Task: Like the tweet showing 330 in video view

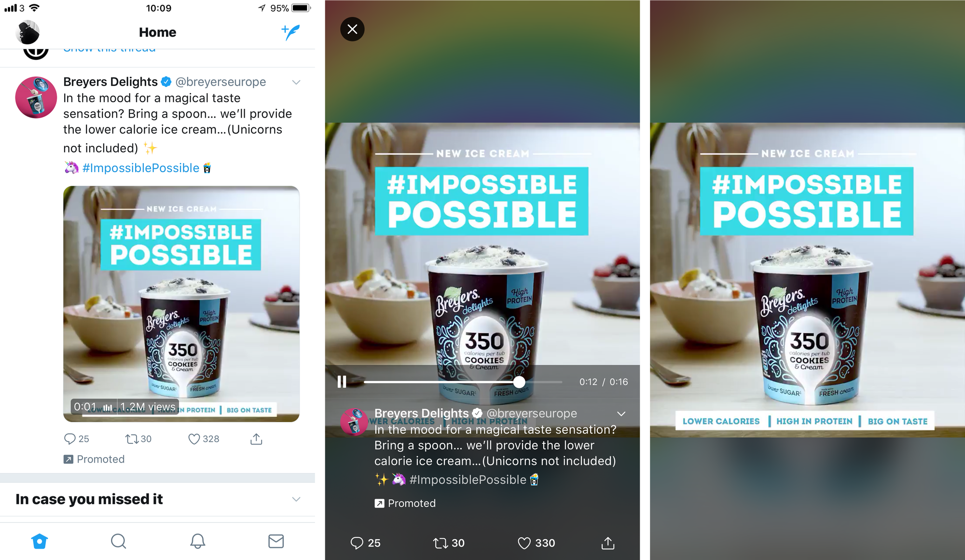Action: point(524,543)
